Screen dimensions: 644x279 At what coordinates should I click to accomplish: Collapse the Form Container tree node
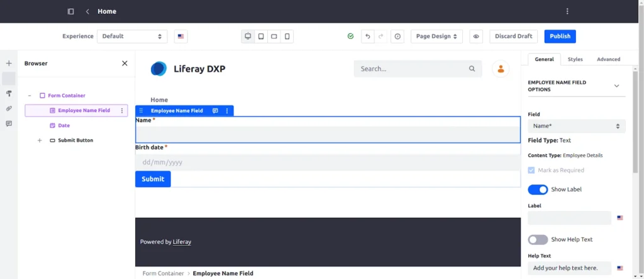pyautogui.click(x=29, y=96)
